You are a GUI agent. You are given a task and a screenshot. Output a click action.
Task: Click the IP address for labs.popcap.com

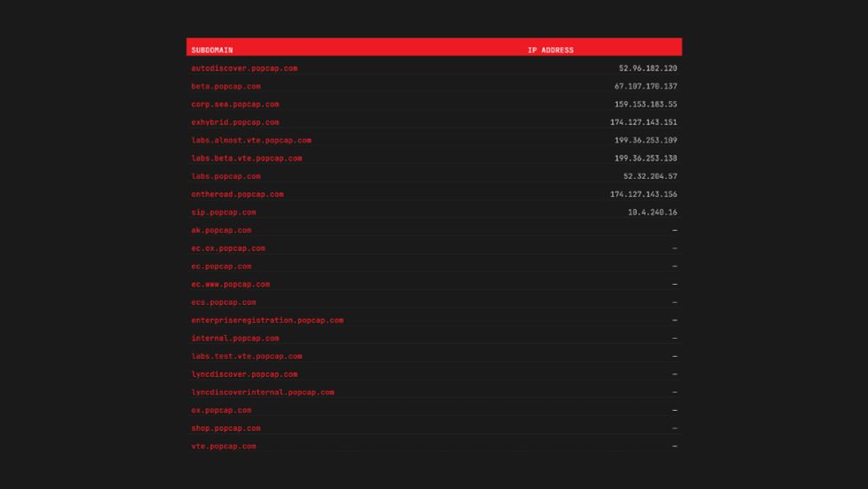point(650,176)
